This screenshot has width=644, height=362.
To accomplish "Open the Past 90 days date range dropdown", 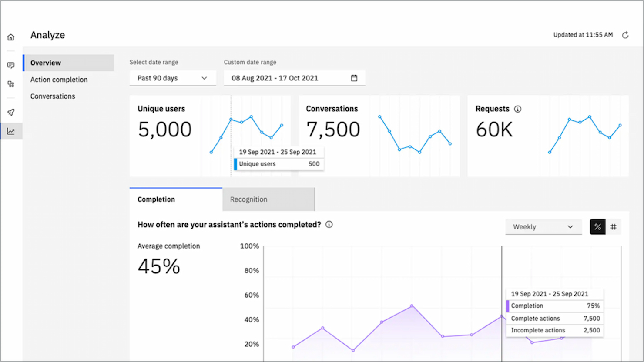I will 172,78.
